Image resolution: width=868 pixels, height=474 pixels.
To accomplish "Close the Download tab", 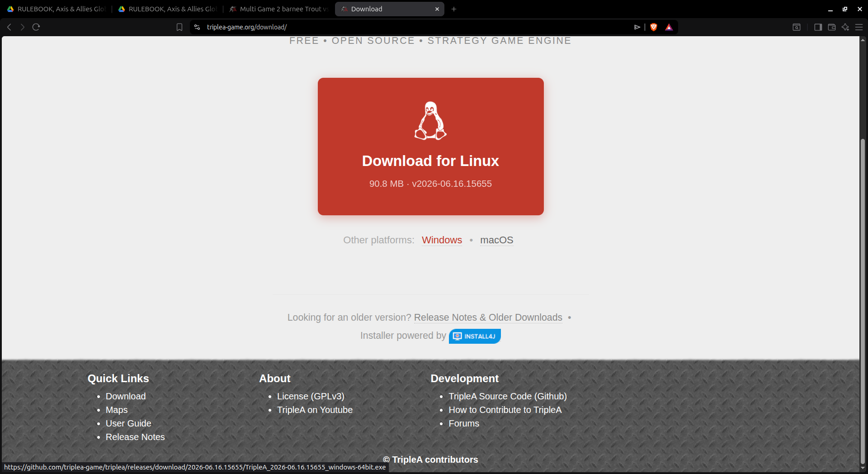I will coord(437,9).
